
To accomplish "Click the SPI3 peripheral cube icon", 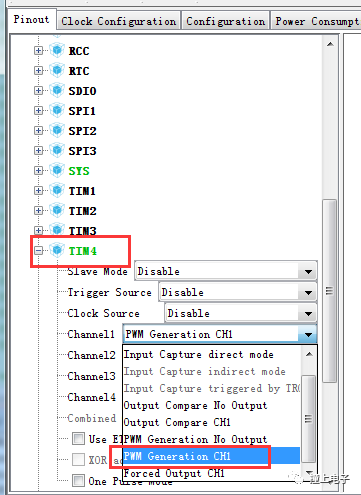I will 57,151.
